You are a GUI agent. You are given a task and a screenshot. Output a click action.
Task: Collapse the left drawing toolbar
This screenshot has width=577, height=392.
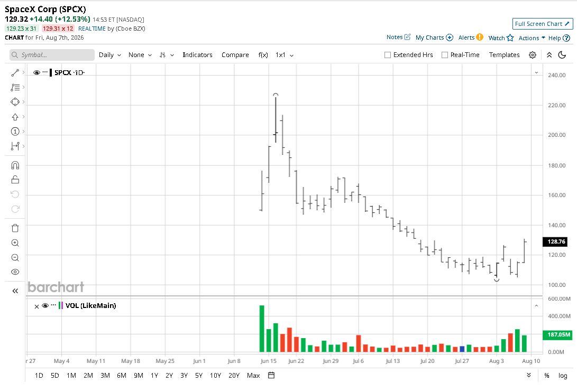tap(15, 291)
